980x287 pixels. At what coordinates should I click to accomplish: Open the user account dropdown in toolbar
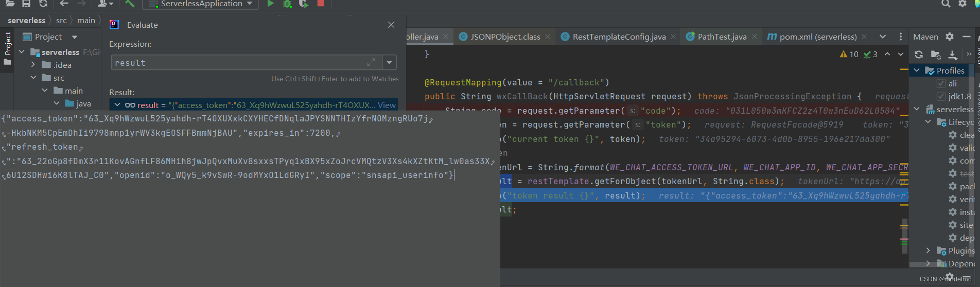coord(105,4)
